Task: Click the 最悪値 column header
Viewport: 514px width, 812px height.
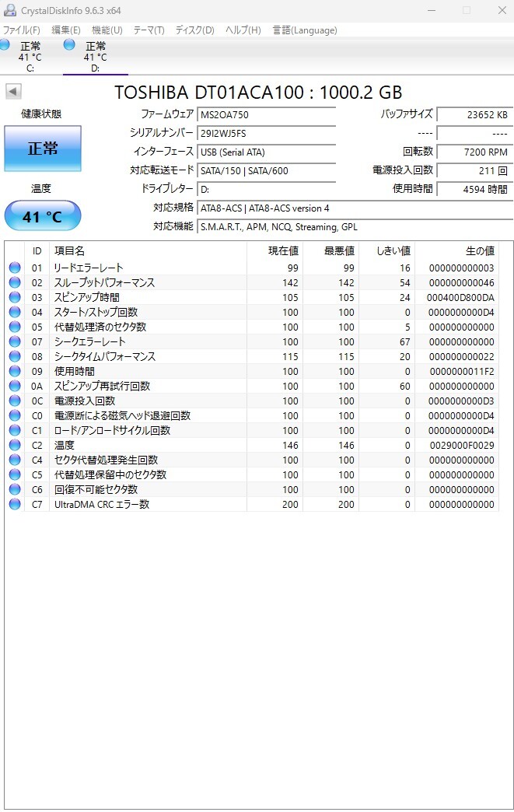Action: point(330,251)
